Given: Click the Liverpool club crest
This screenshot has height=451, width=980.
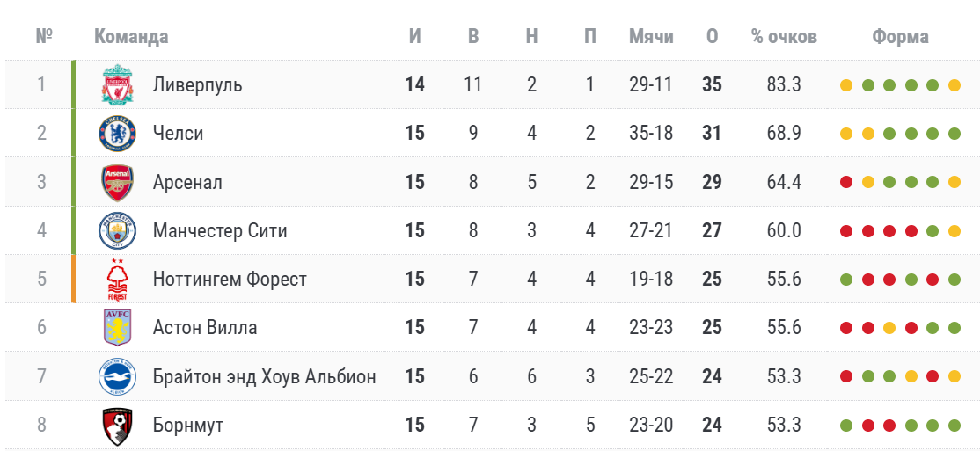Looking at the screenshot, I should 118,85.
